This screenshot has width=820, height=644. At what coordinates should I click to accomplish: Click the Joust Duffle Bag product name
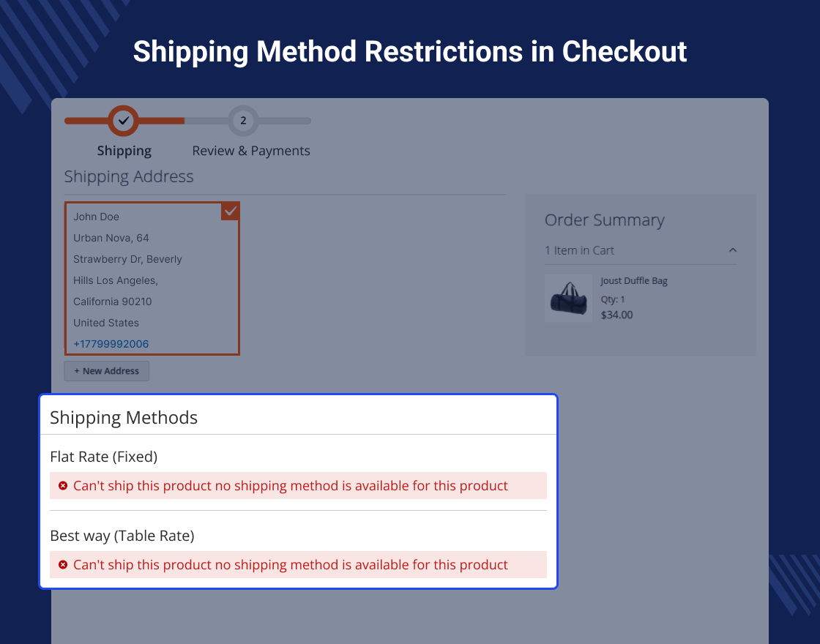(x=634, y=281)
